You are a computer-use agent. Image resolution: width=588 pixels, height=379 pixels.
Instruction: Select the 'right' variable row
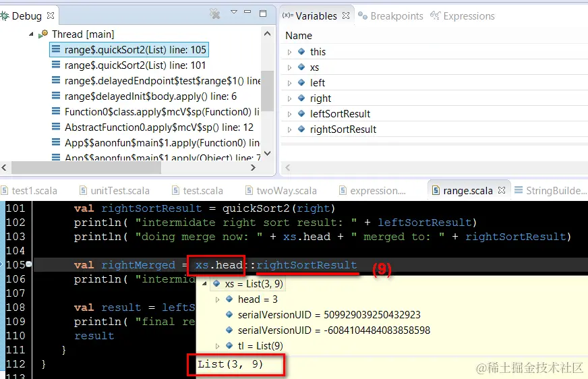(434, 98)
